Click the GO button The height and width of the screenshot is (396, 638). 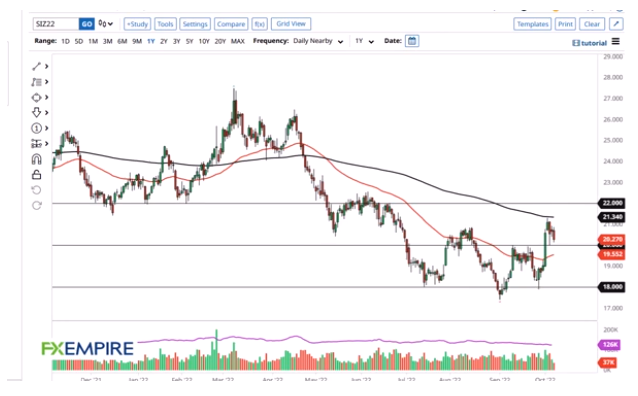pyautogui.click(x=87, y=24)
